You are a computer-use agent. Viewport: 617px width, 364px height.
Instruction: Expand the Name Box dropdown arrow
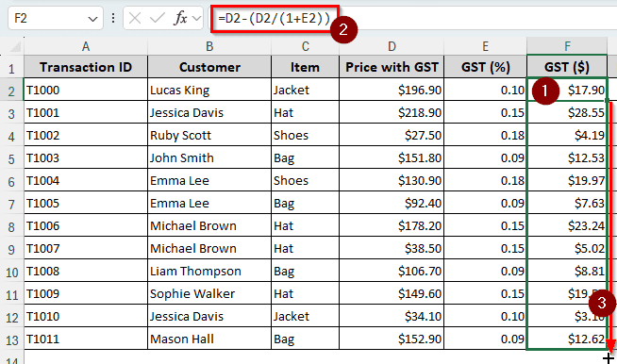[x=92, y=19]
